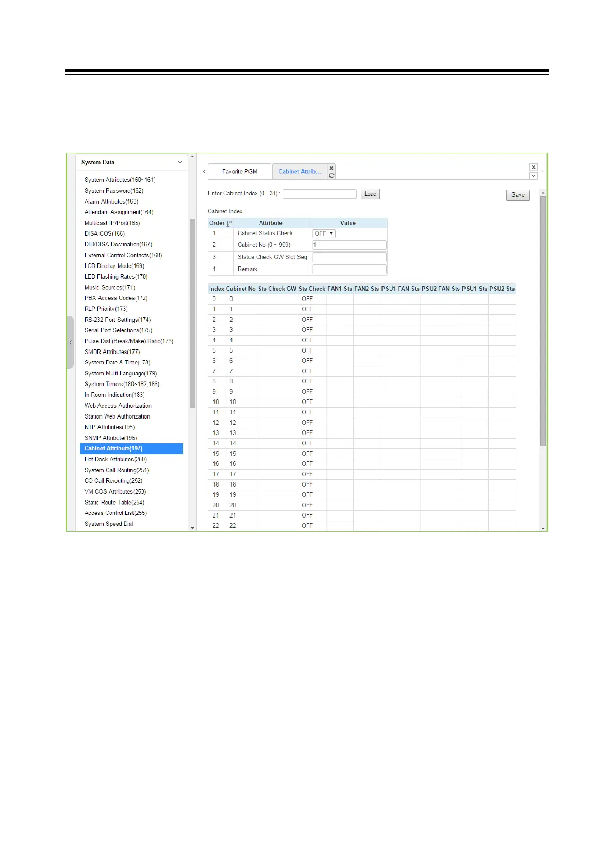The height and width of the screenshot is (868, 614).
Task: Open System Multi Language(179)
Action: [121, 374]
